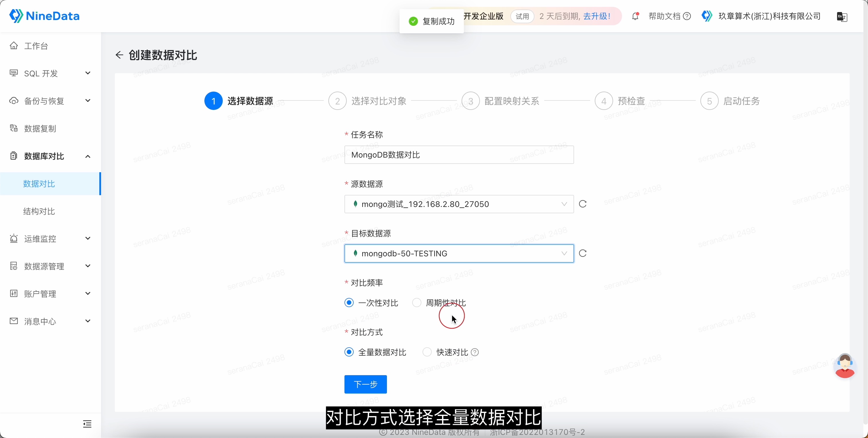The height and width of the screenshot is (438, 868).
Task: Refresh the 目标数据源 list
Action: [x=583, y=253]
